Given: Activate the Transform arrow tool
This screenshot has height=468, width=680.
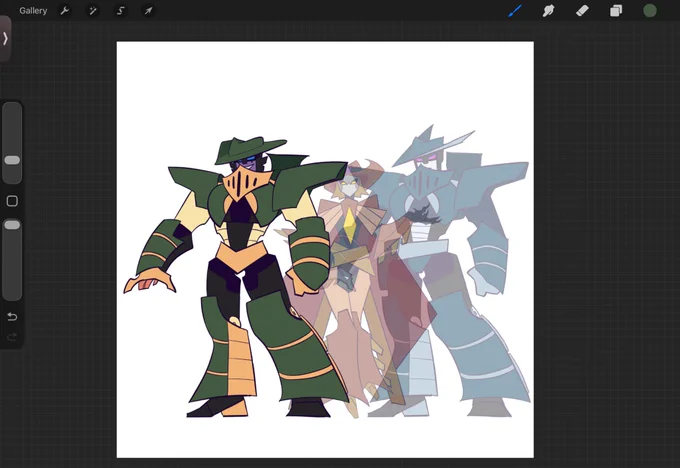Looking at the screenshot, I should (x=148, y=11).
